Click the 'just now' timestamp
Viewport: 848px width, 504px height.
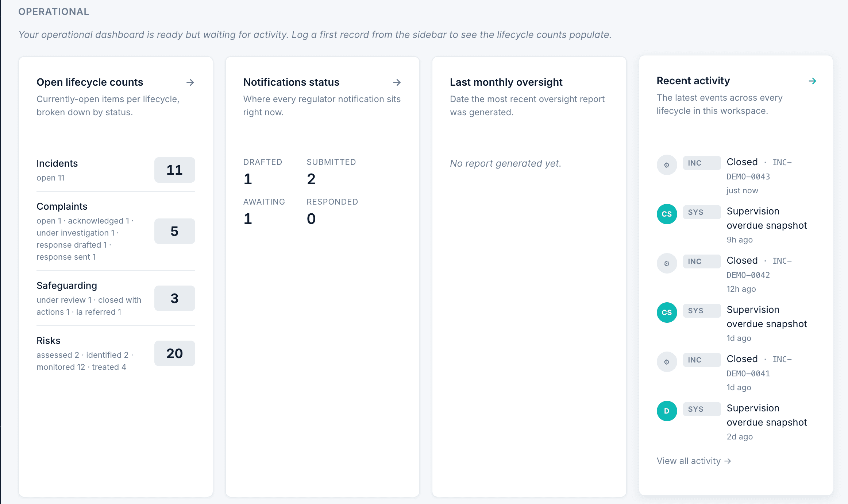tap(742, 191)
